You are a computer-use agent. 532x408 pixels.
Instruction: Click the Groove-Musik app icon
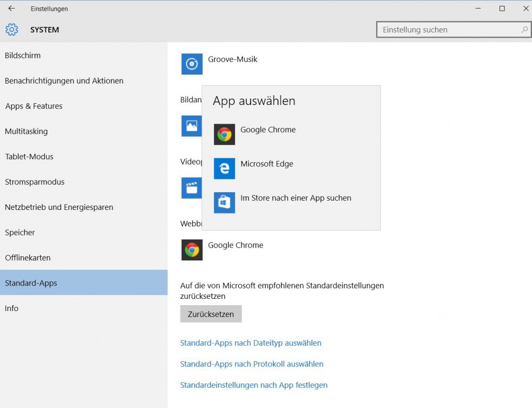[192, 64]
